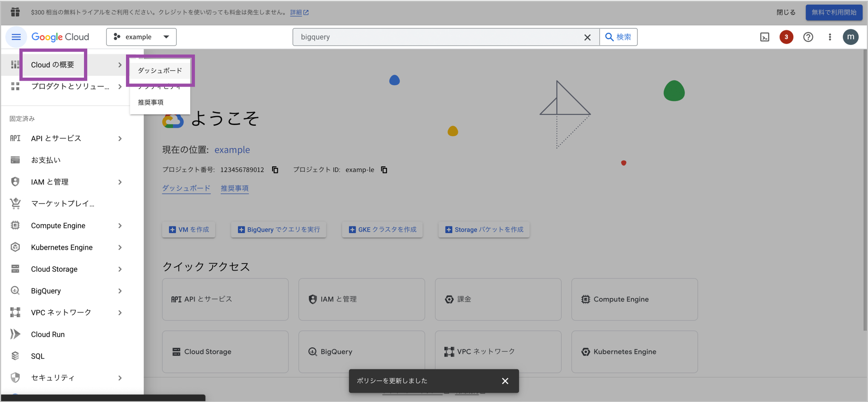Open notifications badge showing 3
This screenshot has height=402, width=868.
(786, 37)
